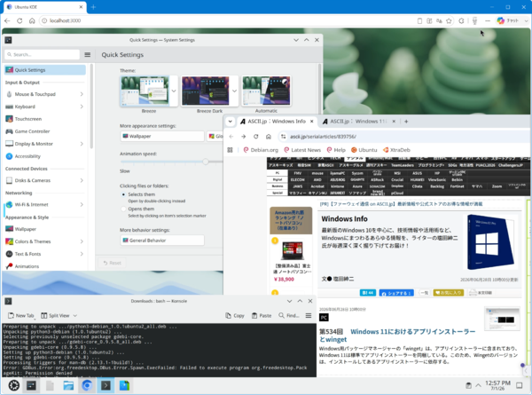Expand the Disks & Cameras chevron
The height and width of the screenshot is (395, 532).
pyautogui.click(x=82, y=180)
